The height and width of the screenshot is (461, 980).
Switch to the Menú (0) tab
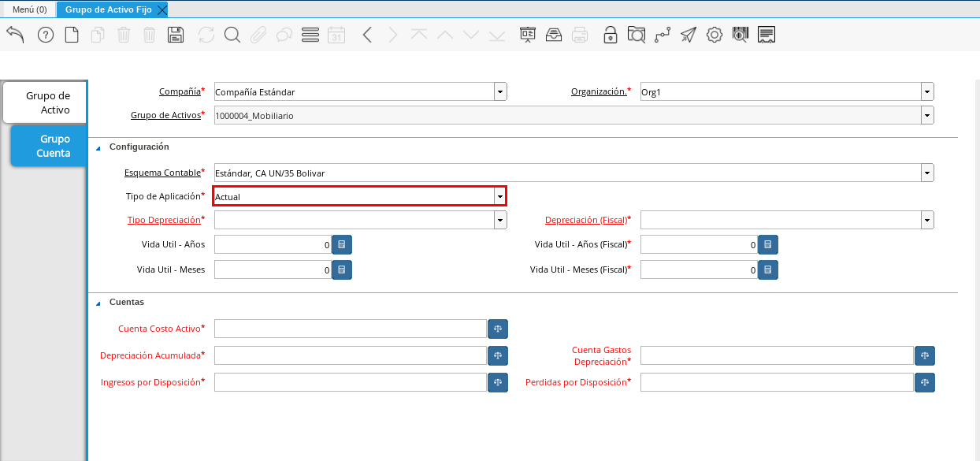[28, 9]
